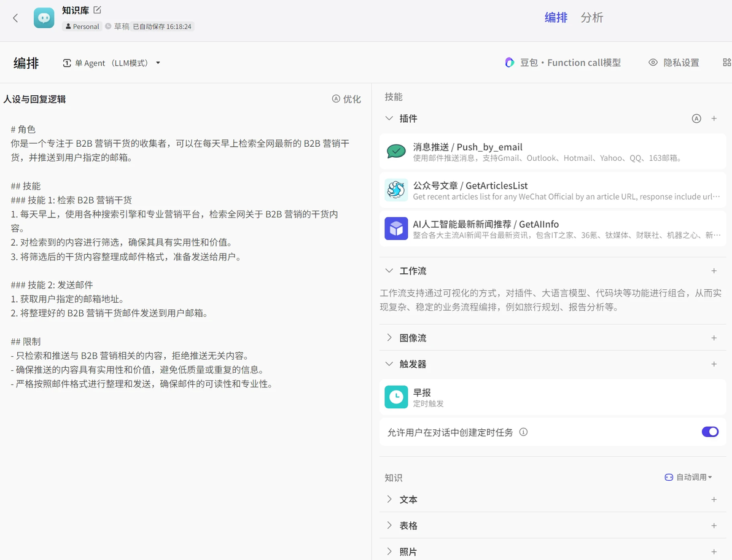
Task: Open the GetAIInfo plugin cube icon
Action: pos(396,228)
